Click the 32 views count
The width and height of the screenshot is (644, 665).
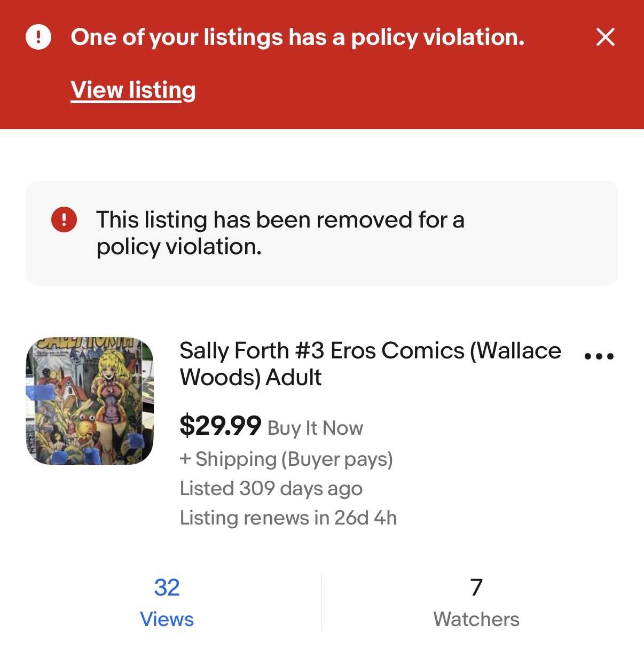tap(167, 588)
